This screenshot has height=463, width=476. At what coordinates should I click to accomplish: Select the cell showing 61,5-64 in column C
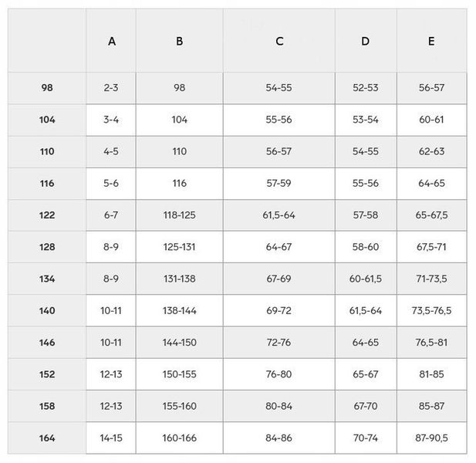[x=279, y=215]
